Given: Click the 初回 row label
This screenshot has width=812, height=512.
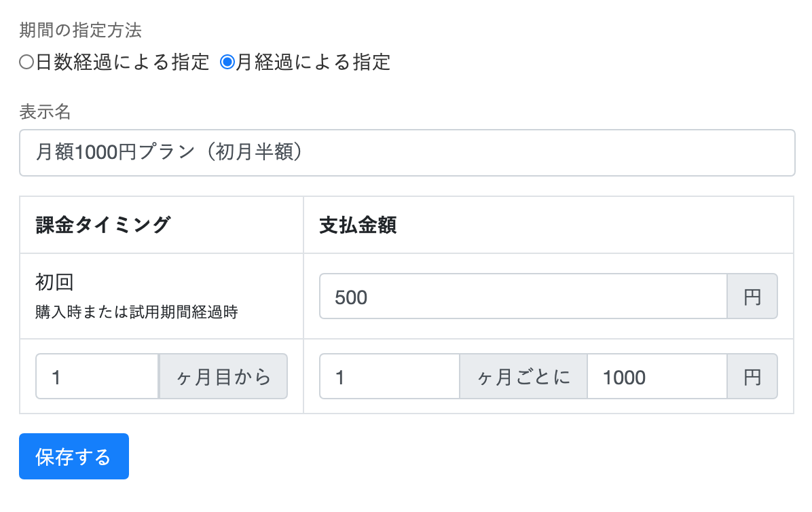Looking at the screenshot, I should (x=54, y=282).
